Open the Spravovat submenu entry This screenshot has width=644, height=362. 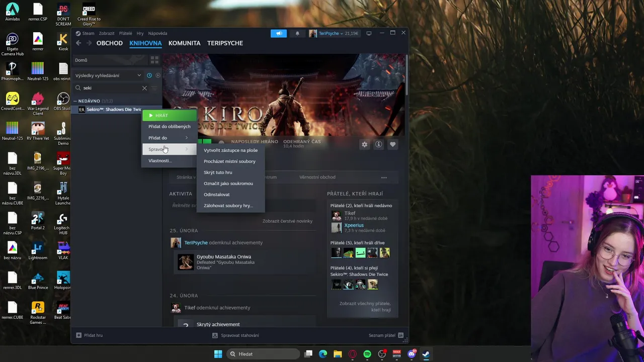[170, 149]
